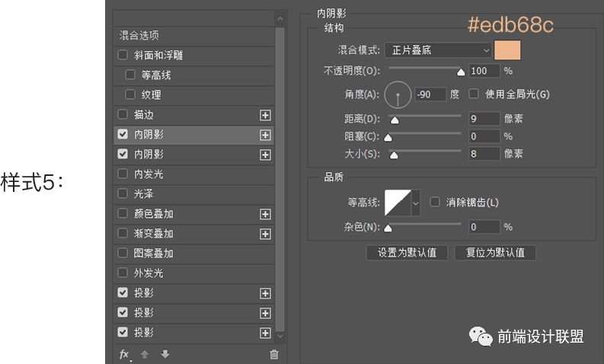The height and width of the screenshot is (364, 604).
Task: Click the 距离 value field showing 9
Action: [484, 119]
